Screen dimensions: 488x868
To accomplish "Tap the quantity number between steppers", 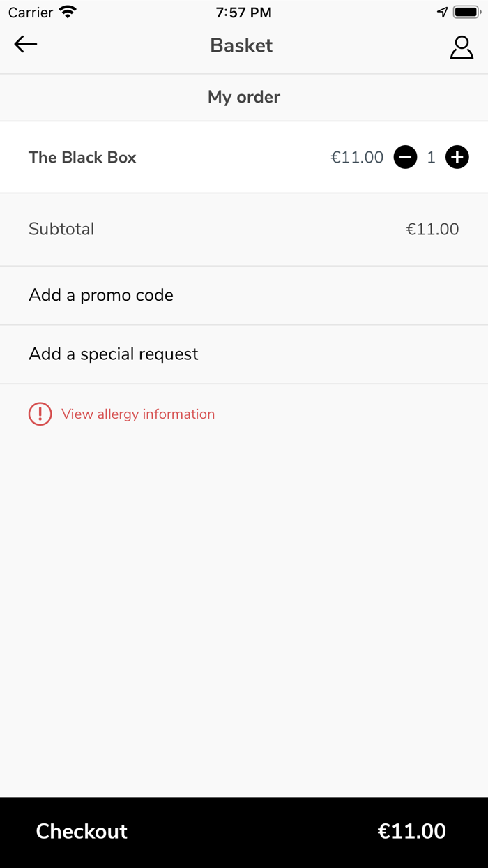I will [431, 158].
